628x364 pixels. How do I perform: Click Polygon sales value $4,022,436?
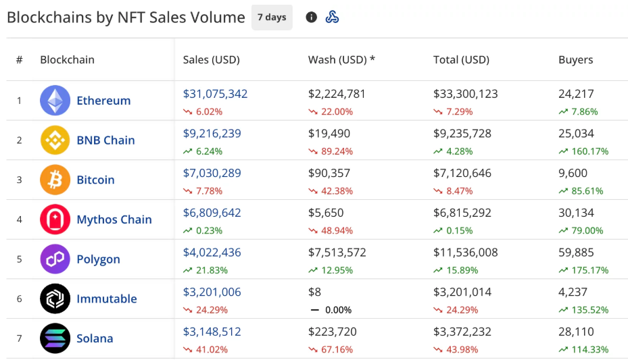(x=212, y=253)
